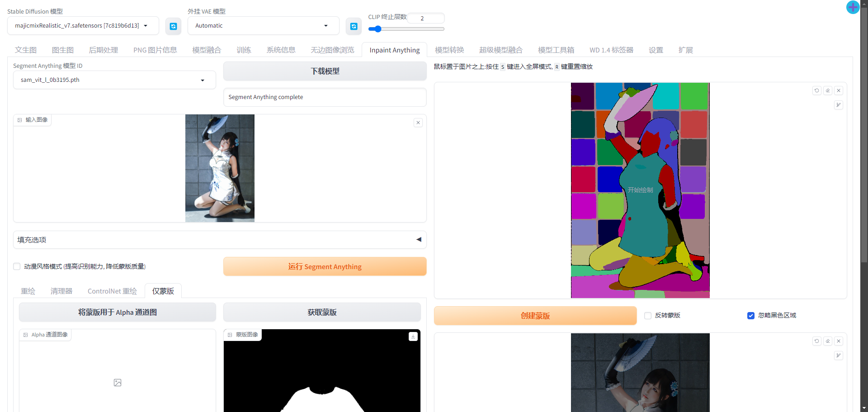Open brush tool on segmentation canvas
Viewport: 868px width, 412px height.
[x=838, y=105]
